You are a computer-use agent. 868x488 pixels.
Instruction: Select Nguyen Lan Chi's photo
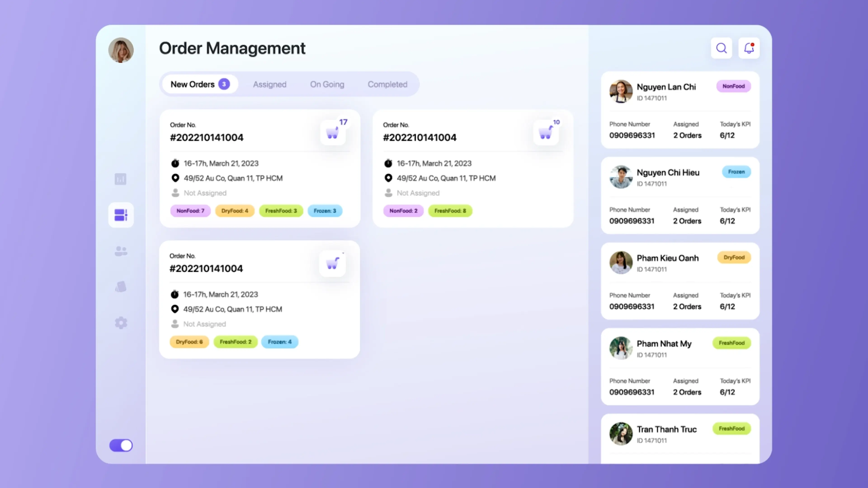click(x=621, y=91)
